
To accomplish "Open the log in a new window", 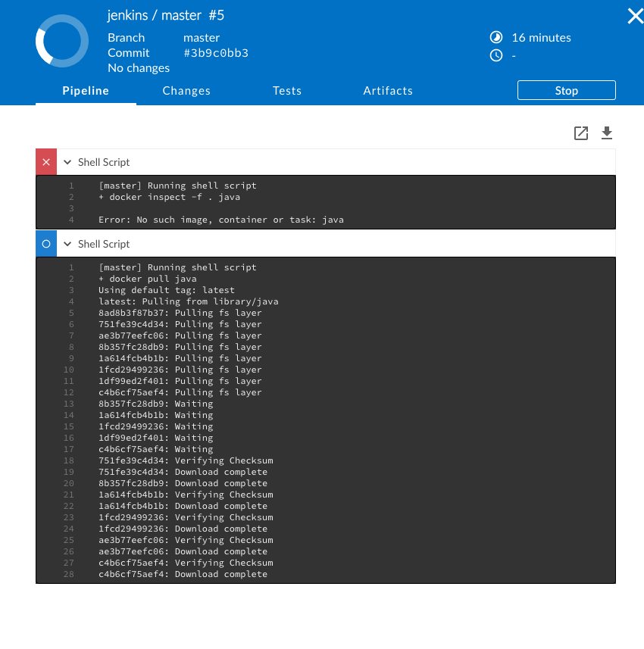I will click(x=581, y=133).
